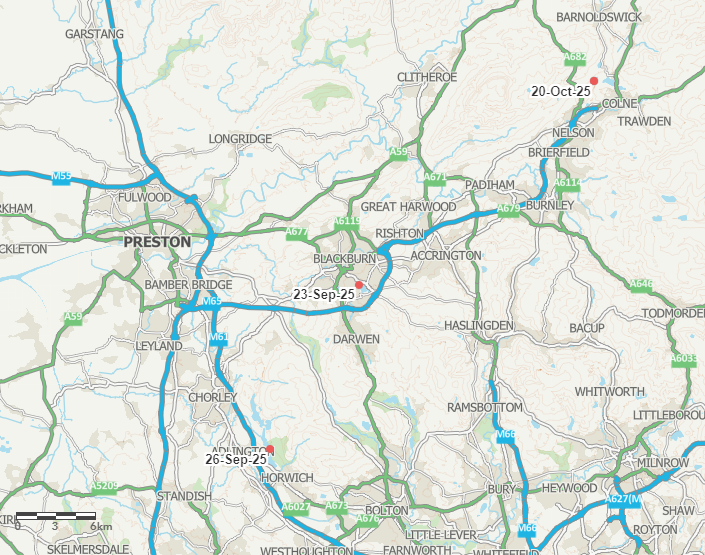Click the A5209 road shield

pyautogui.click(x=104, y=486)
